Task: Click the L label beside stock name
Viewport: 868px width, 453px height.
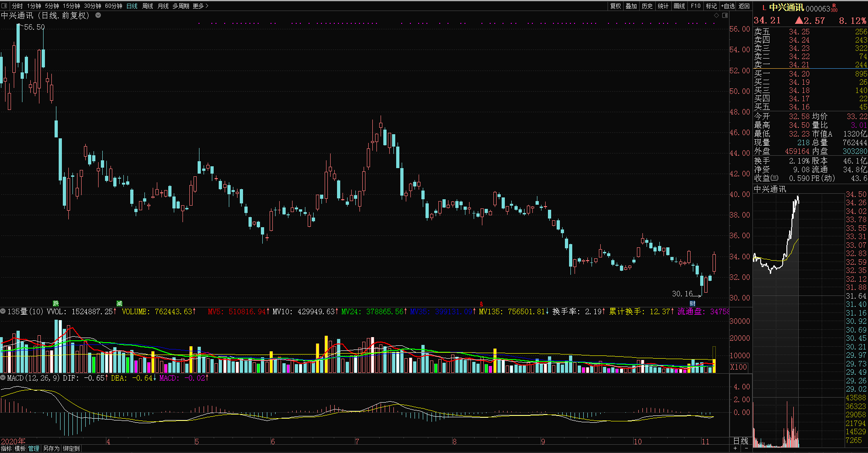Action: (x=764, y=8)
